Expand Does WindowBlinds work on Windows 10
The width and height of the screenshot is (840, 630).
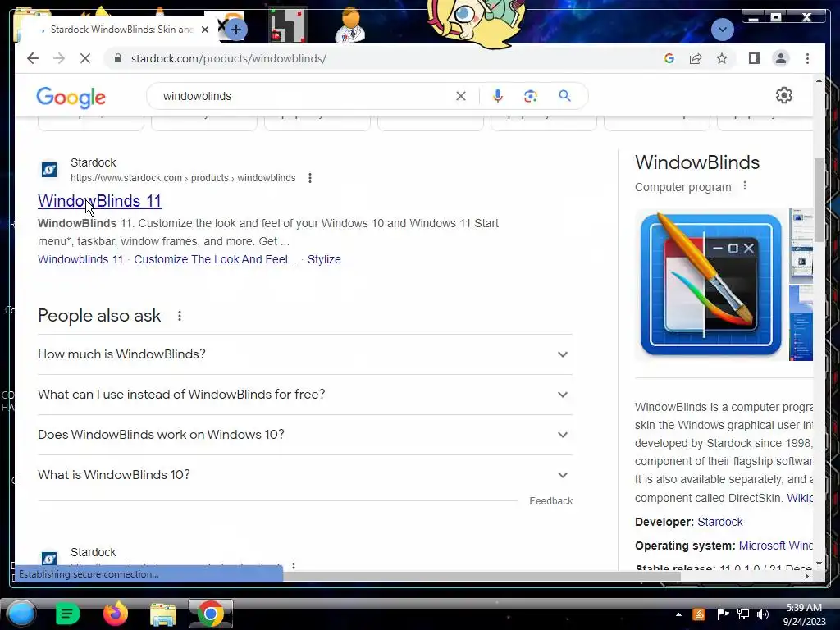(x=305, y=435)
